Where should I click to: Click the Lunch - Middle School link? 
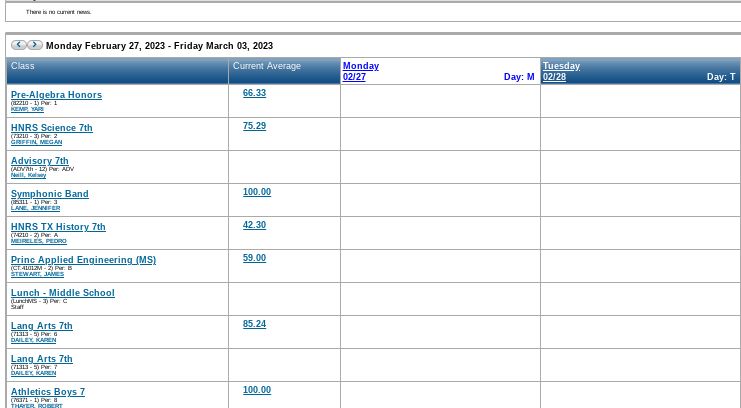(x=62, y=293)
